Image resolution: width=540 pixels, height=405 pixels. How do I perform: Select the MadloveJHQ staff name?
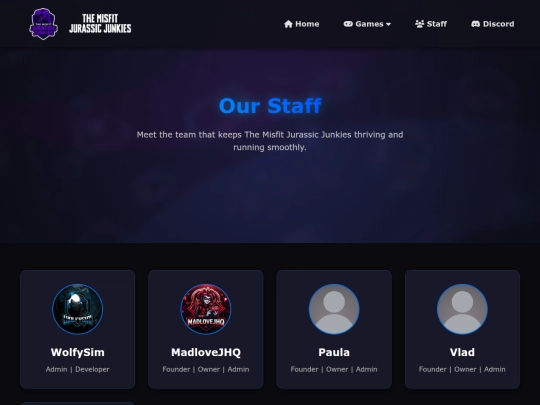[206, 352]
